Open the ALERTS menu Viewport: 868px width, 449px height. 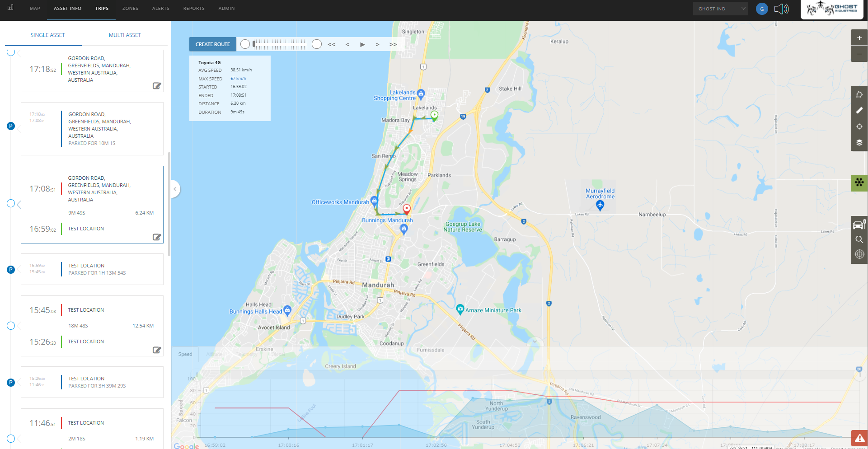[161, 9]
